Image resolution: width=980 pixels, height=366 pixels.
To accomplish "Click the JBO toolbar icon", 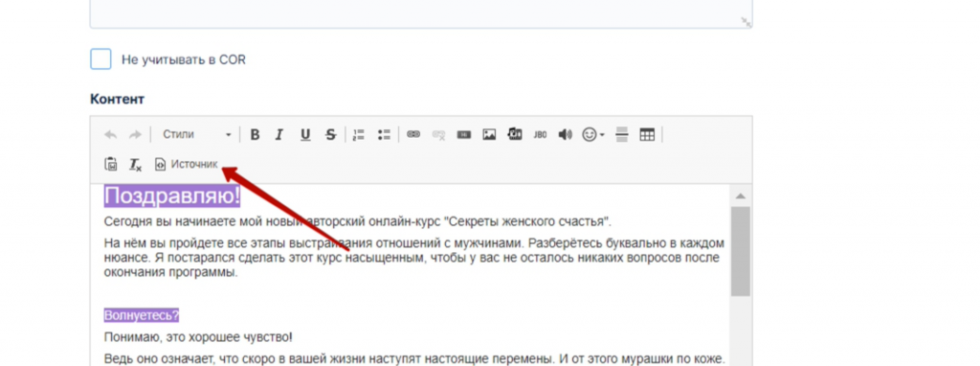I will click(x=540, y=134).
